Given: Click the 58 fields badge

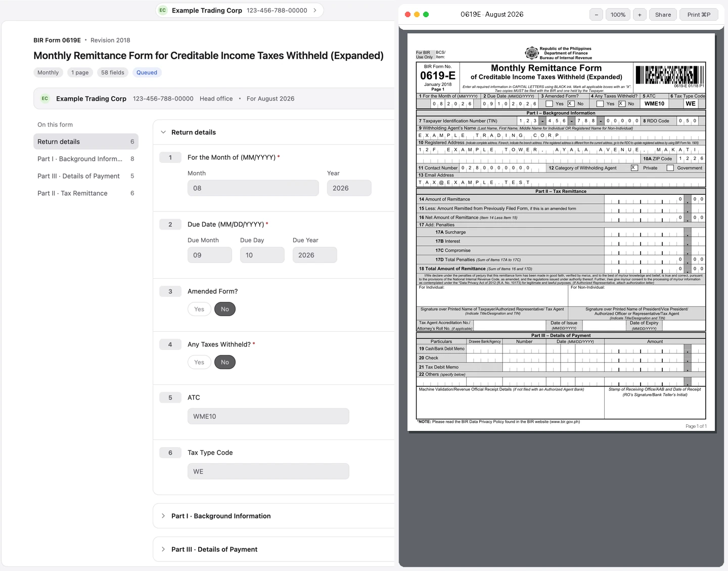Looking at the screenshot, I should (x=113, y=72).
